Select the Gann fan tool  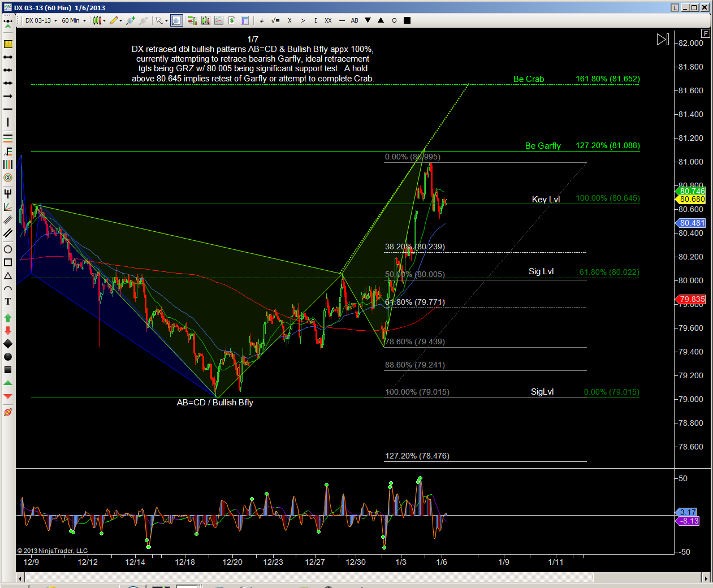pyautogui.click(x=8, y=207)
